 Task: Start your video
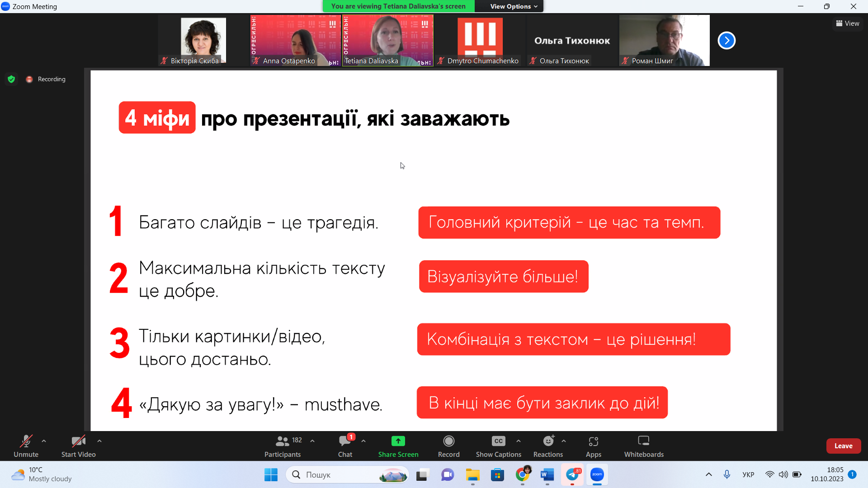[x=77, y=445]
